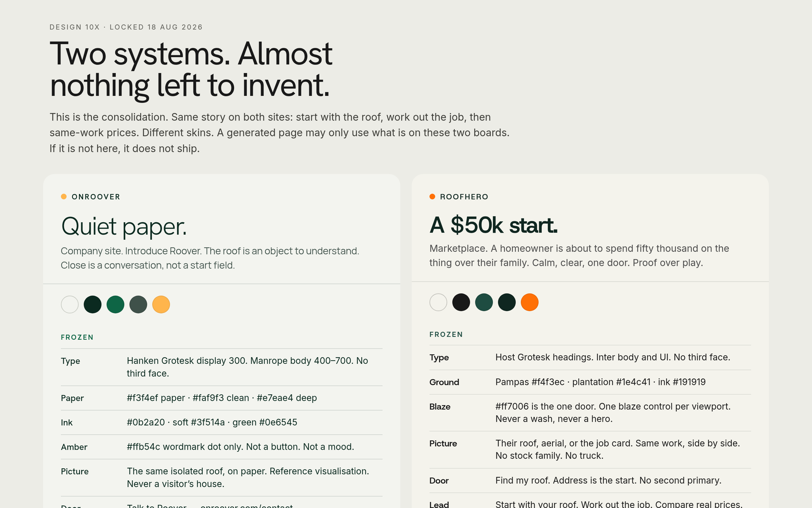Click the 'Amber' row label
Viewport: 812px width, 508px height.
click(x=74, y=447)
